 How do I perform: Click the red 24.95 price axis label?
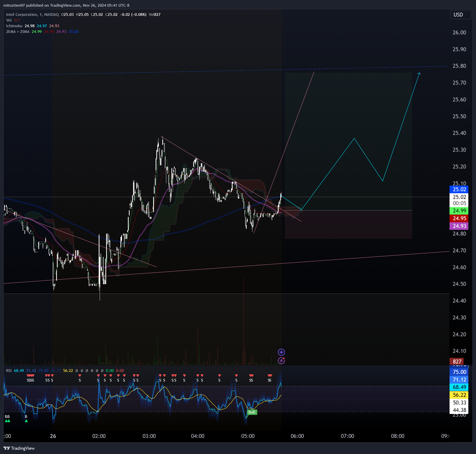[459, 218]
